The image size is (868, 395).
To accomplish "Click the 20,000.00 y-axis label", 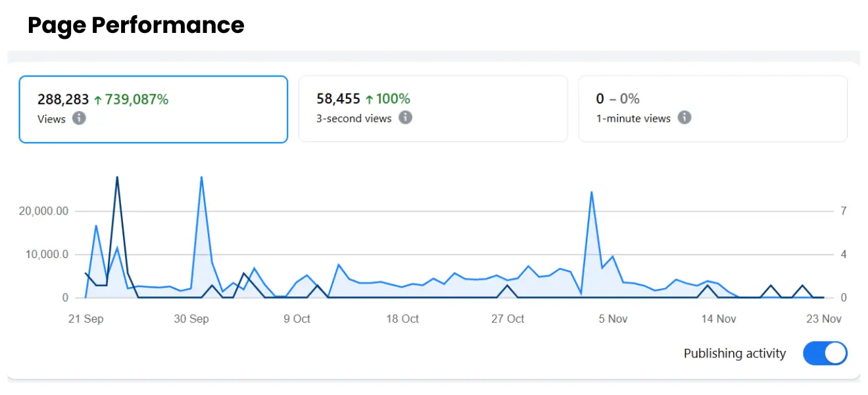I will 43,211.
